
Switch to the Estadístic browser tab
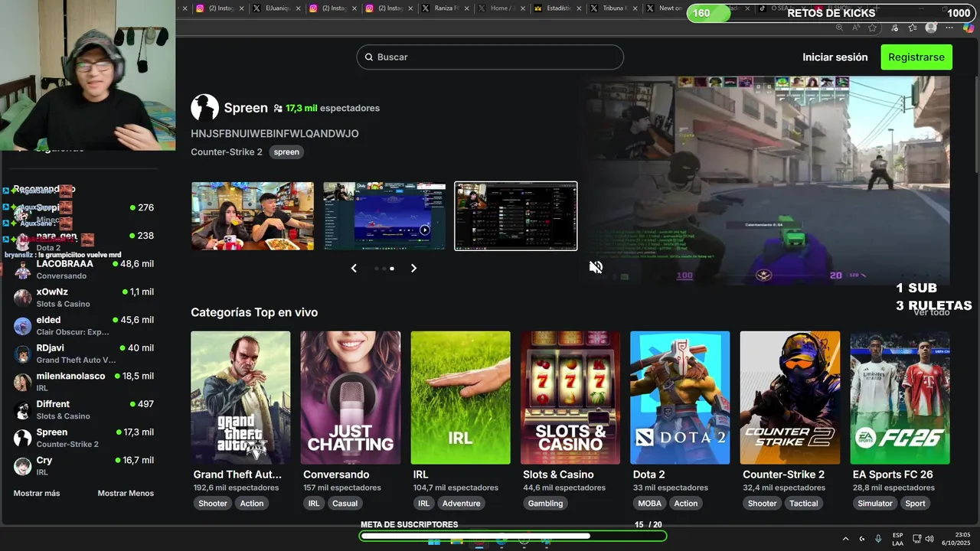557,8
